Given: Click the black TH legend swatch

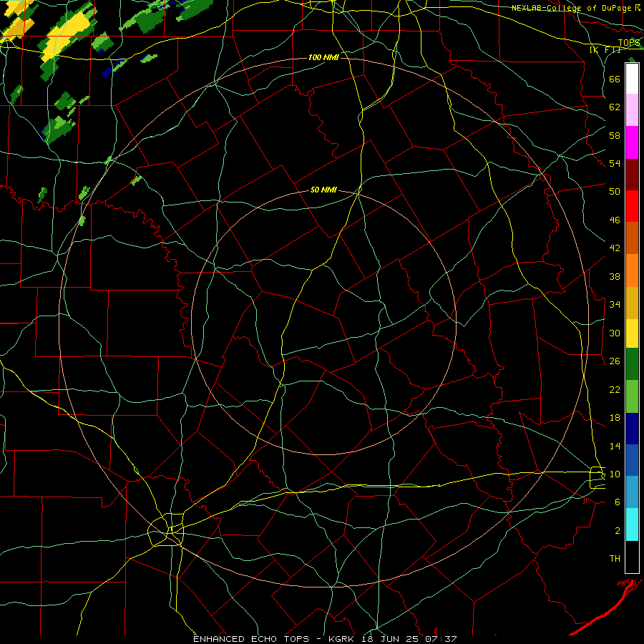Looking at the screenshot, I should click(632, 557).
